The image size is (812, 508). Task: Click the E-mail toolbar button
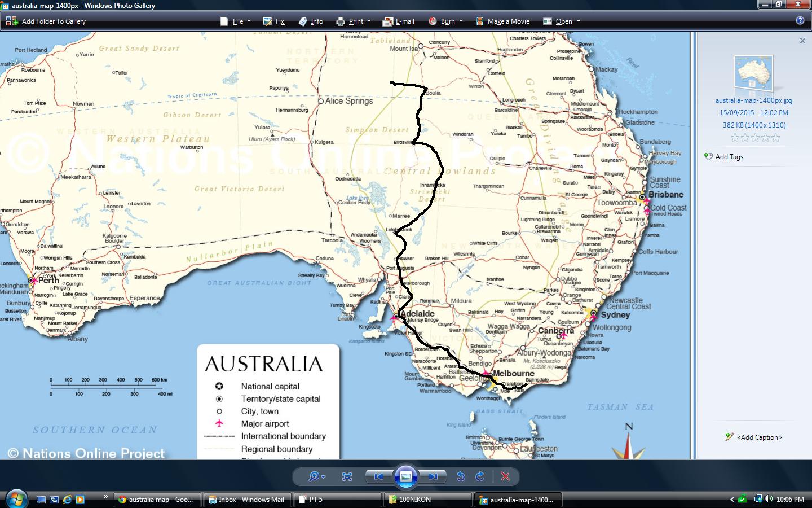click(399, 21)
